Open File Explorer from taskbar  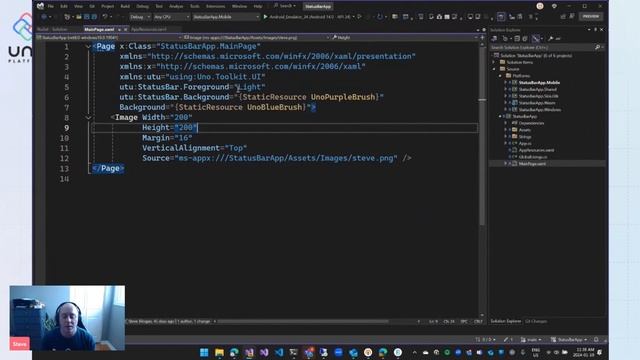(x=219, y=352)
